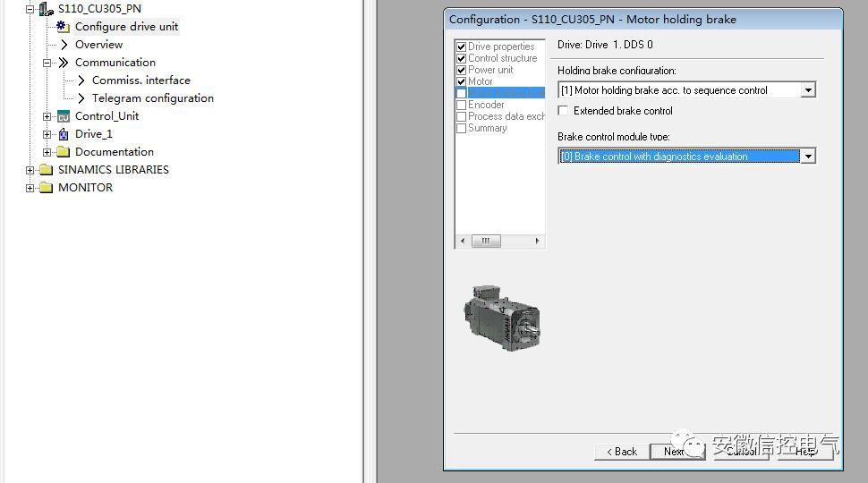This screenshot has height=483, width=868.
Task: Click the Encoder step label
Action: [486, 105]
